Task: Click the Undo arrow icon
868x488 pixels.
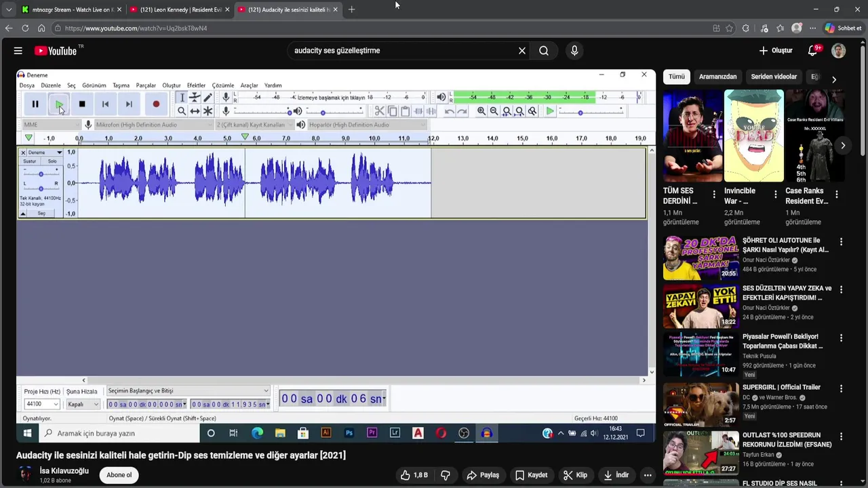Action: pyautogui.click(x=450, y=111)
